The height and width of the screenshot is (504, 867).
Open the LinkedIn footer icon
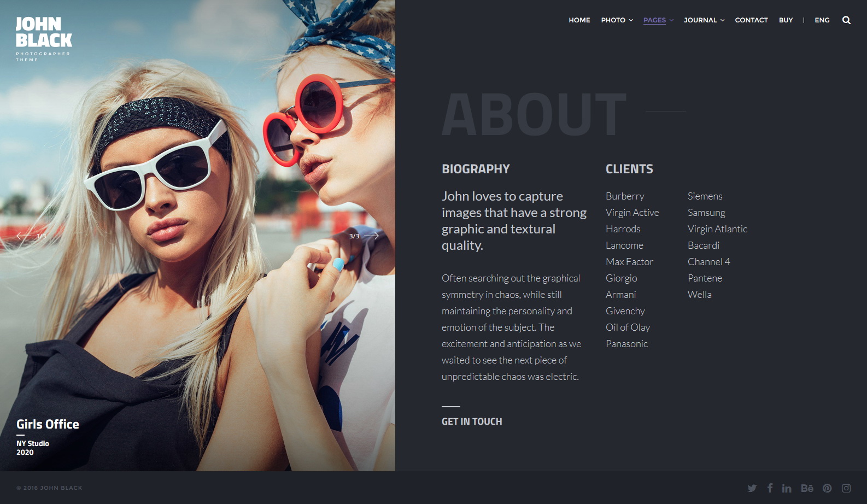coord(787,488)
